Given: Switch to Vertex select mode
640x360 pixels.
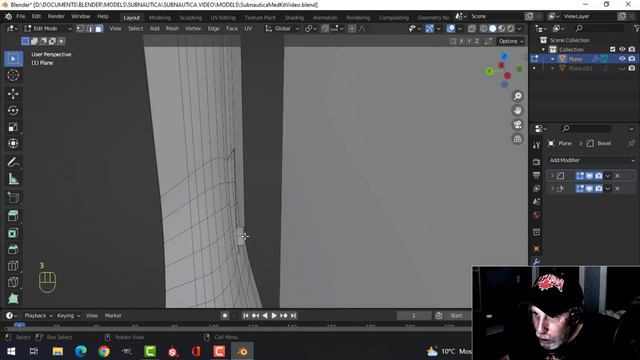Looking at the screenshot, I should pos(80,29).
